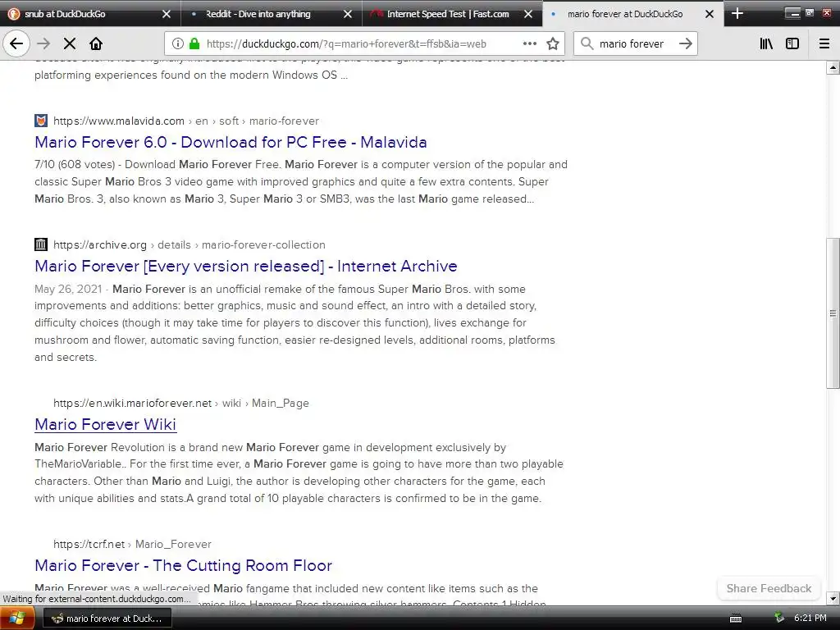Screen dimensions: 840x630
Task: Submit search with the go arrow
Action: point(685,44)
